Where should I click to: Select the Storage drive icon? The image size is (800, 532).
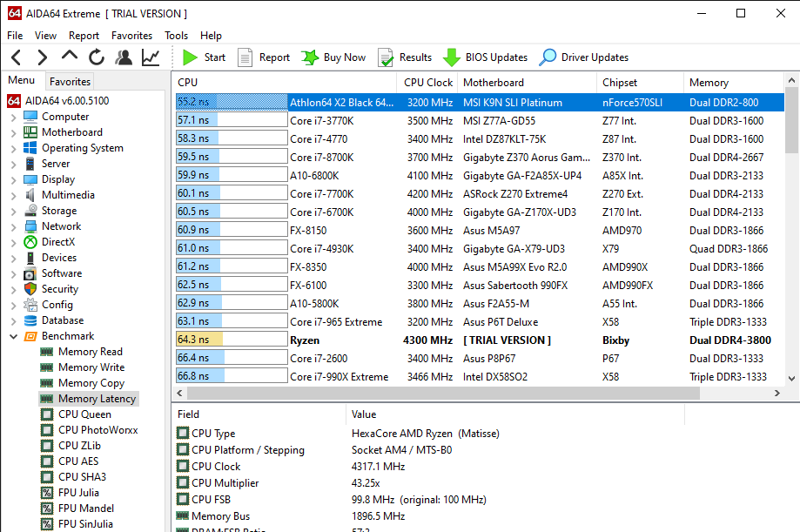pyautogui.click(x=30, y=211)
